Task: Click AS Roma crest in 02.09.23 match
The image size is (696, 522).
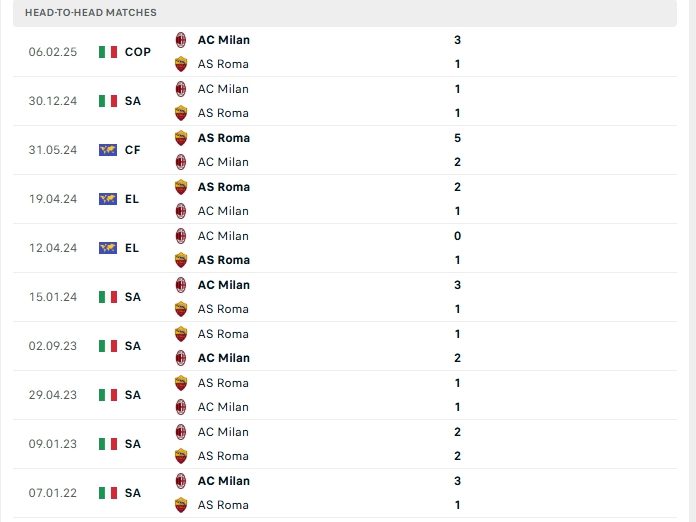Action: coord(181,334)
